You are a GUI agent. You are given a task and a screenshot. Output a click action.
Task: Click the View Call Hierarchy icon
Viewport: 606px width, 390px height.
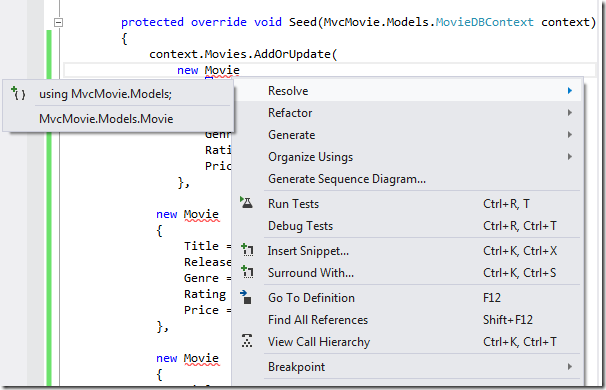(x=247, y=341)
